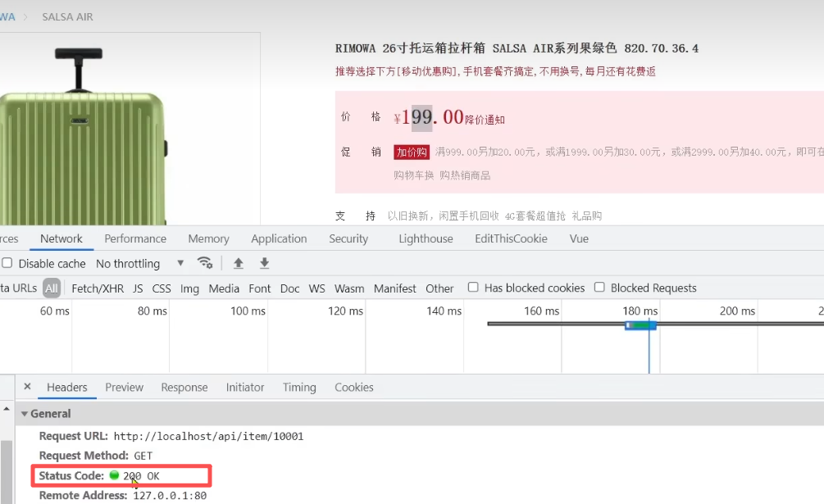
Task: Enable Has blocked cookies checkbox
Action: (x=473, y=287)
